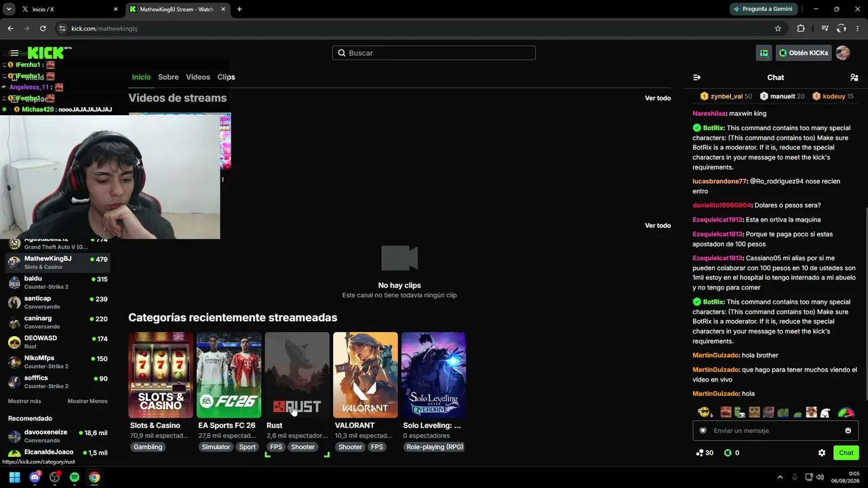Open the chat users list icon
The image size is (868, 488).
(854, 77)
